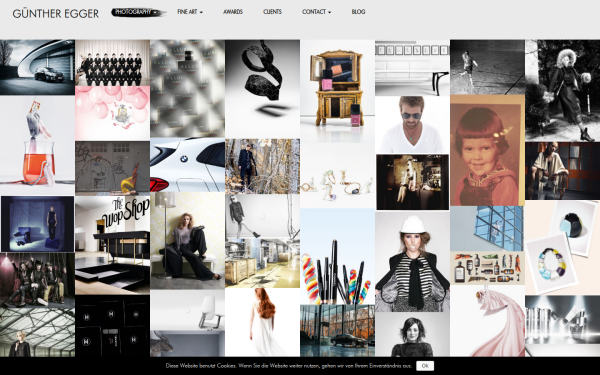
Task: Expand the Fine Art menu
Action: click(x=190, y=12)
